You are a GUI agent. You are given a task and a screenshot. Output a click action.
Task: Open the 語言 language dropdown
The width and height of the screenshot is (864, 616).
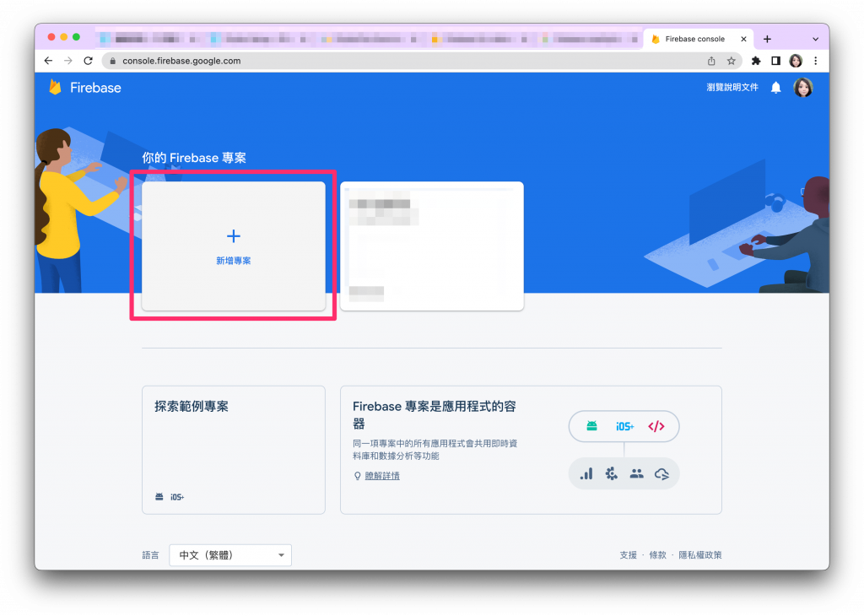[x=230, y=555]
